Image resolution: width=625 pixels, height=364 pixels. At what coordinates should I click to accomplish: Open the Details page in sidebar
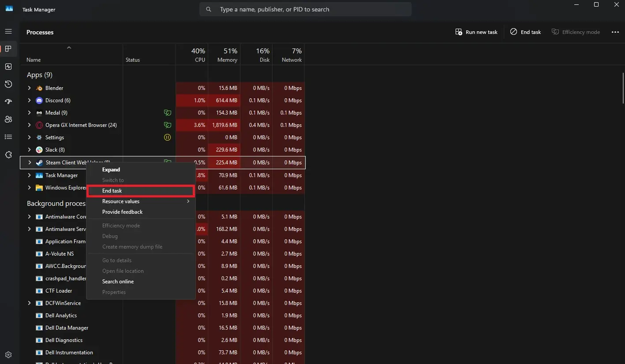pos(8,137)
